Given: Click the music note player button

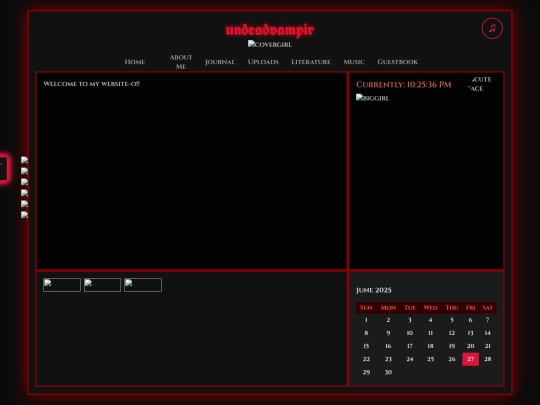Looking at the screenshot, I should click(x=492, y=28).
